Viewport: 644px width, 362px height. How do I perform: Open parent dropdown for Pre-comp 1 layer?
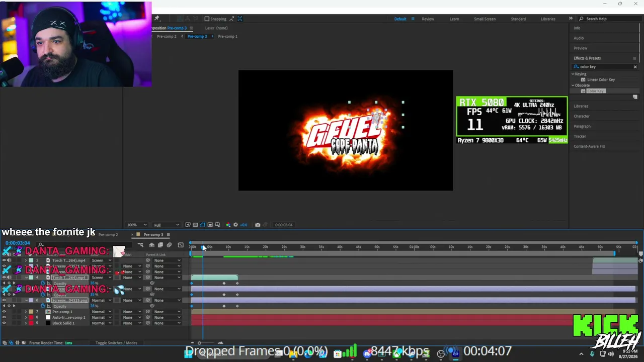coord(167,312)
